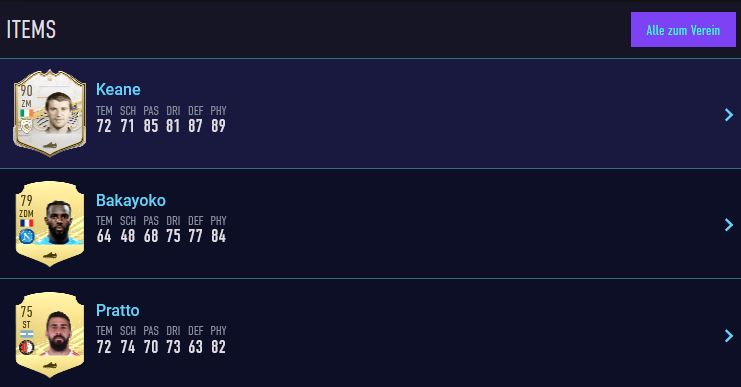Expand Pratto item details chevron
Screen dimensions: 741x387
point(729,335)
